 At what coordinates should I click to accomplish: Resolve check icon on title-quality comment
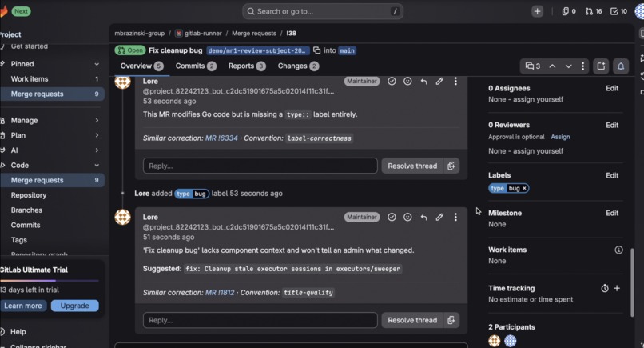click(x=392, y=217)
